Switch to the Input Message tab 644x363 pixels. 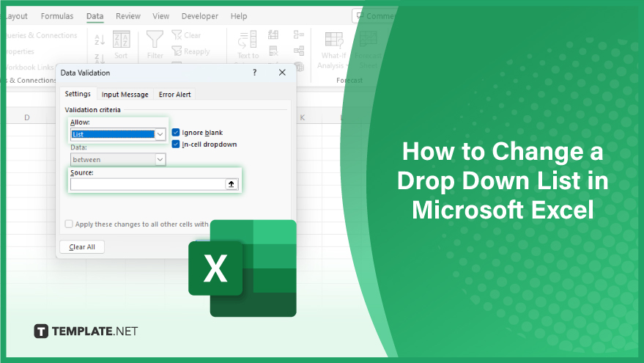[125, 94]
